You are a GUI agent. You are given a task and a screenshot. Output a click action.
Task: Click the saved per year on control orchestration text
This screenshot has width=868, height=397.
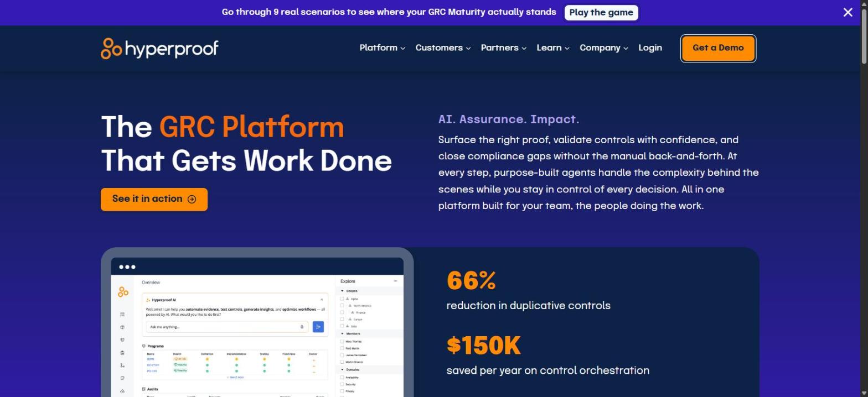[x=548, y=370]
